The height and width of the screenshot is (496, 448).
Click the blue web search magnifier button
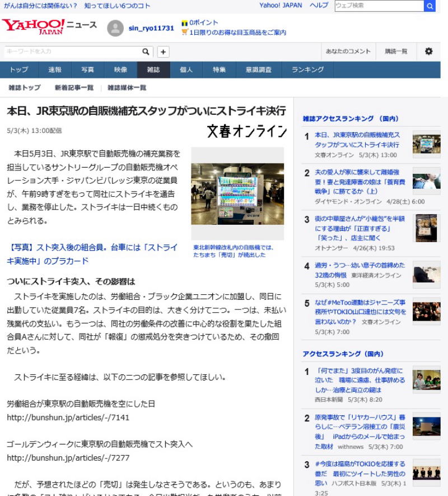click(430, 6)
